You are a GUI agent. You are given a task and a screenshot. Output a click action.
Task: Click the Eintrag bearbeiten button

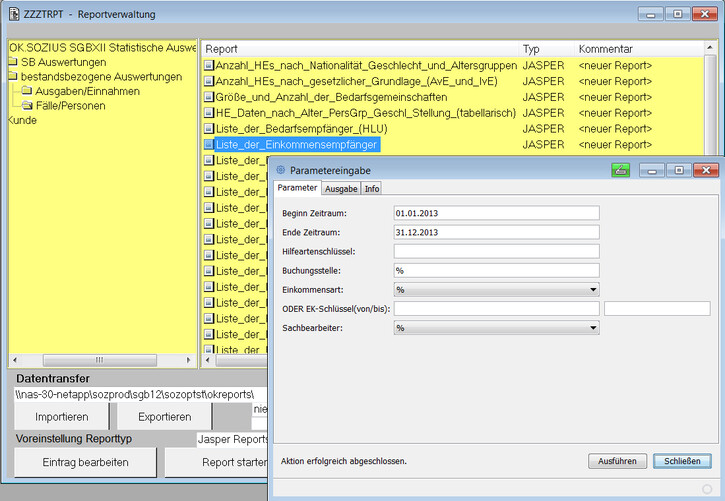85,462
